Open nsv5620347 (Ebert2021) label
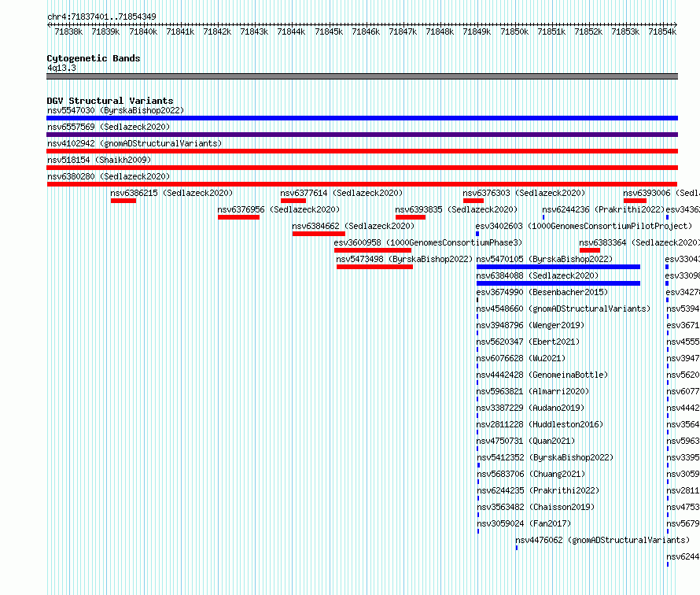The width and height of the screenshot is (700, 595). coord(528,342)
